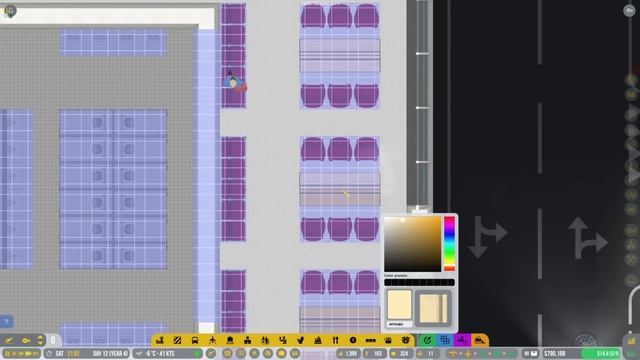Click the cream color preview swatch
Viewport: 640px width, 360px height.
click(399, 304)
